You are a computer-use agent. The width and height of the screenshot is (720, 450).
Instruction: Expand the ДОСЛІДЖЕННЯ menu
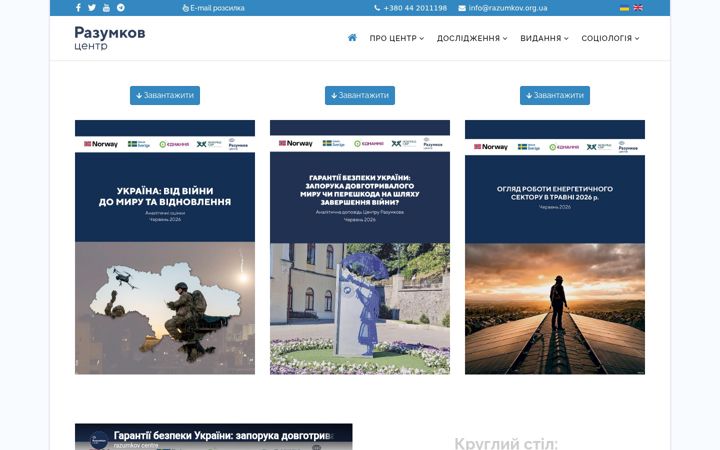coord(472,38)
